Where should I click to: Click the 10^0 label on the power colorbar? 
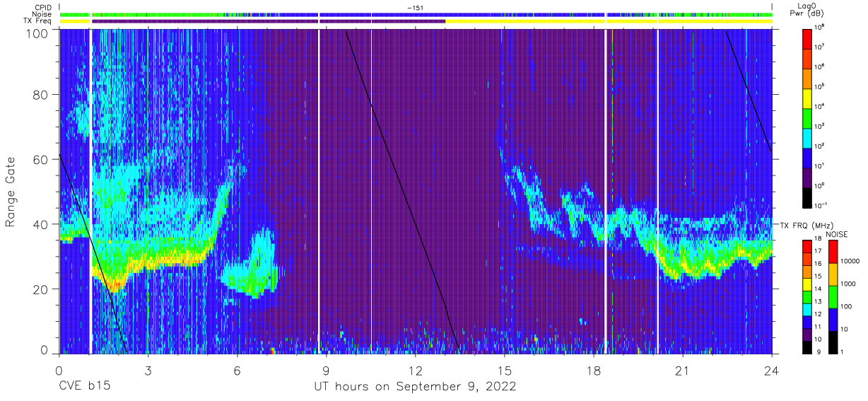click(820, 185)
